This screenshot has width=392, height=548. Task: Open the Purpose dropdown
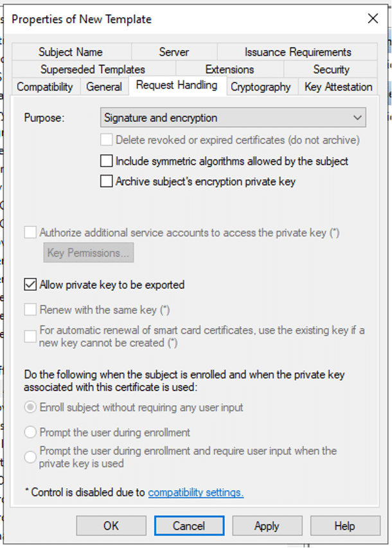coord(233,118)
